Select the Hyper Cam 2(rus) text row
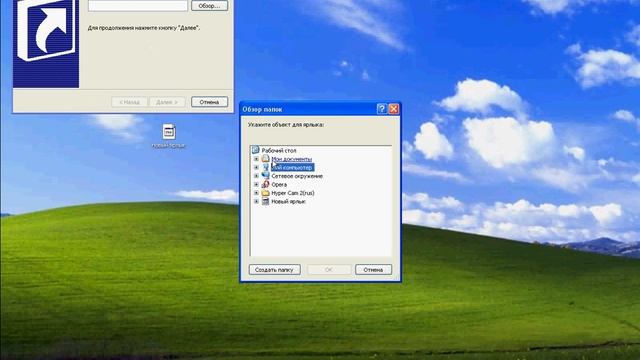 pos(293,193)
